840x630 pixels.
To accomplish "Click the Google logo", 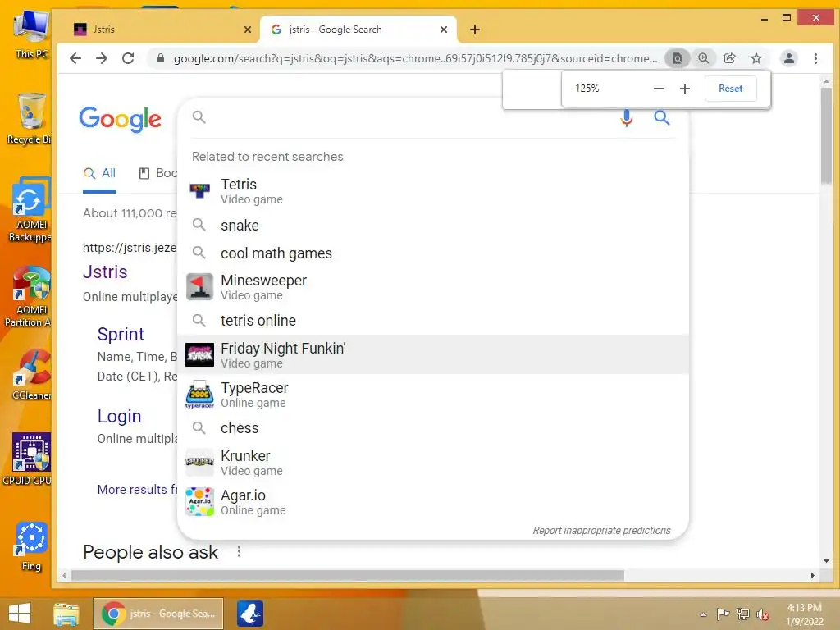I will (120, 119).
